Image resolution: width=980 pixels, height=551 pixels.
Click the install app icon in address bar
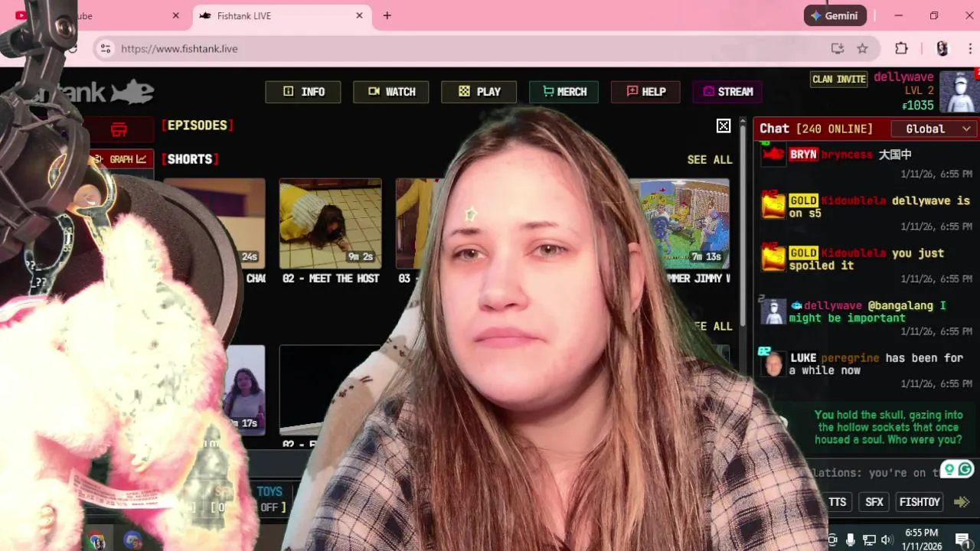pos(838,48)
